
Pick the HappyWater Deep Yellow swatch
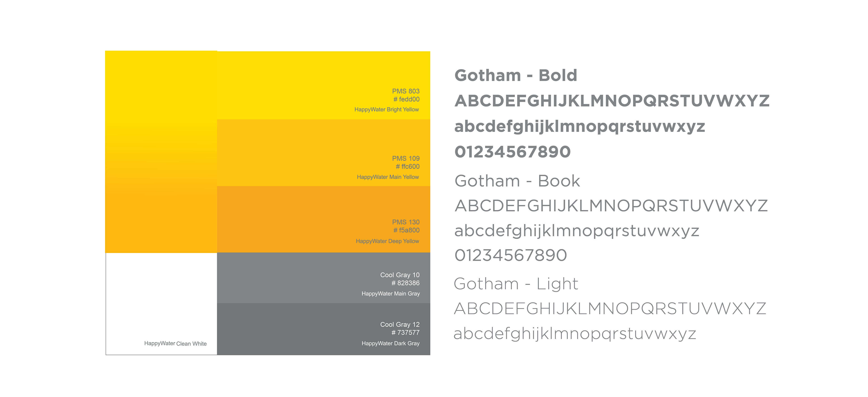tap(323, 219)
